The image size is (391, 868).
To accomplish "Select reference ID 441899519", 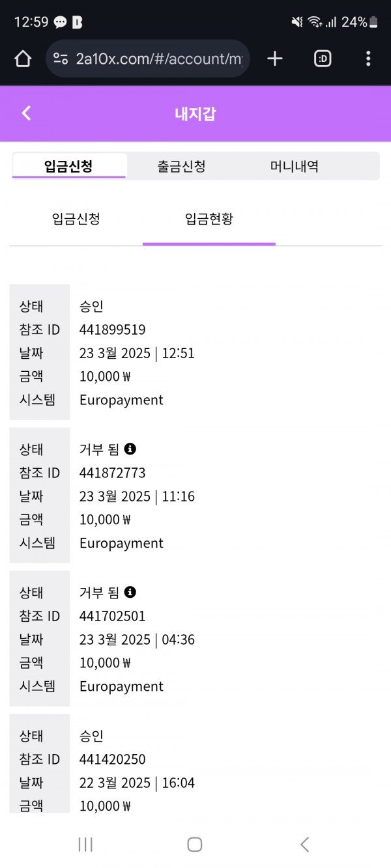I will coord(112,329).
